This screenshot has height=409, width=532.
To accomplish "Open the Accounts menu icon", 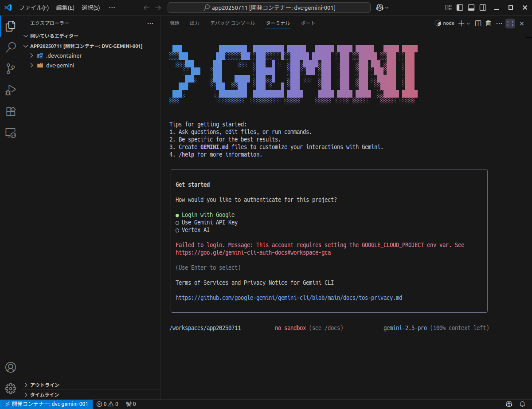I will [x=11, y=367].
